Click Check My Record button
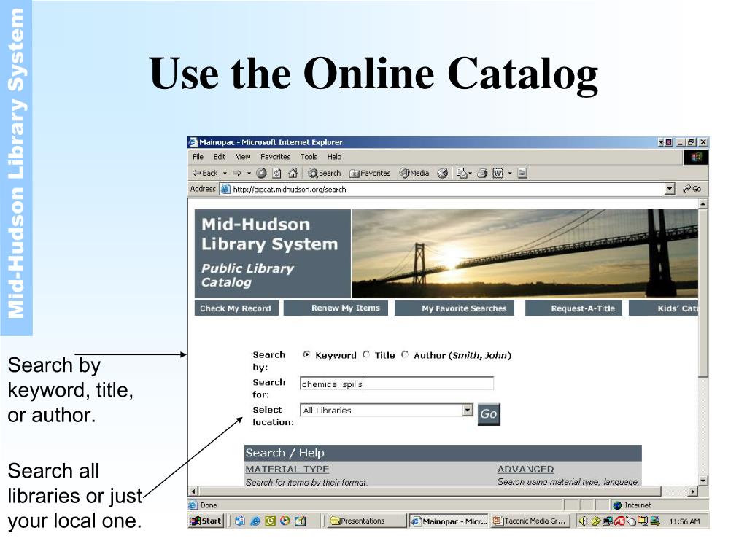The width and height of the screenshot is (747, 560). click(x=236, y=308)
